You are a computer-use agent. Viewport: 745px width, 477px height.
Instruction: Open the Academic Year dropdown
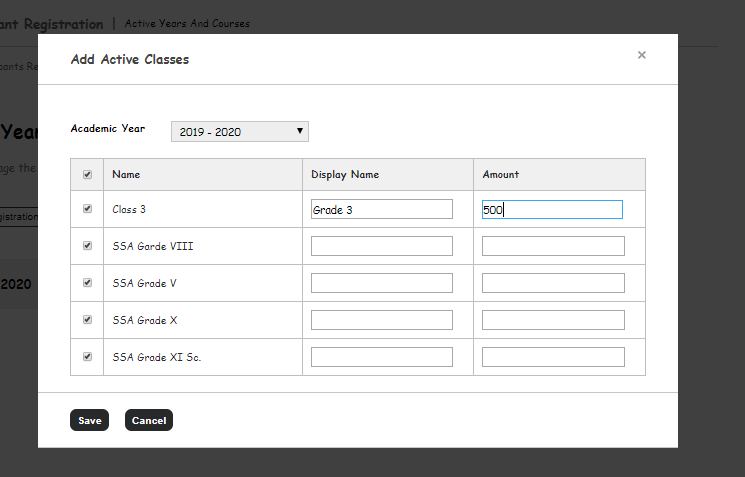pyautogui.click(x=240, y=131)
